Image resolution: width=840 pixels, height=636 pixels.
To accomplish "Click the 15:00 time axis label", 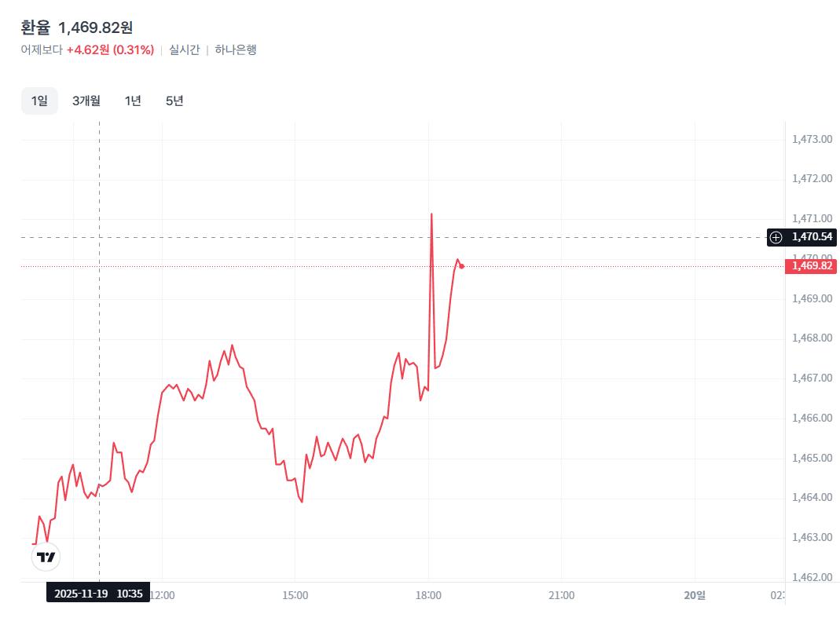I will click(295, 595).
